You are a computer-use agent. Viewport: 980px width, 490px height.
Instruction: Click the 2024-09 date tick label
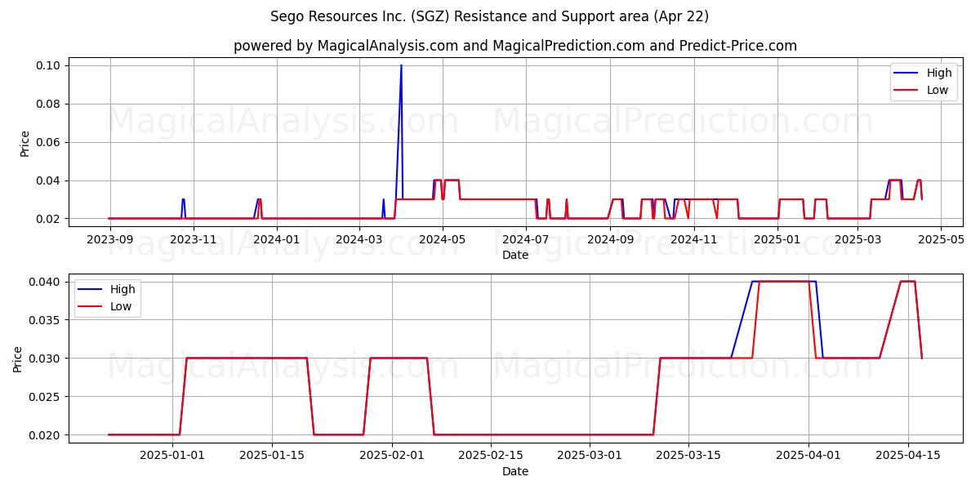610,240
